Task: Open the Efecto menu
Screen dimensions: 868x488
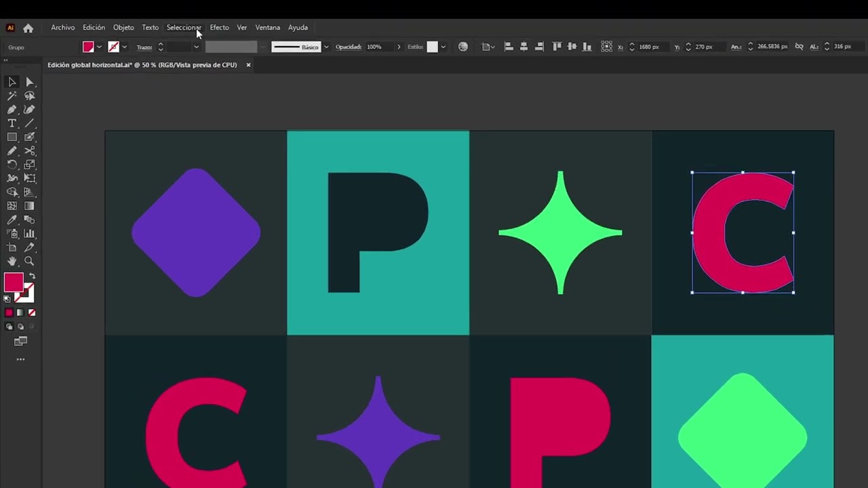Action: [219, 28]
